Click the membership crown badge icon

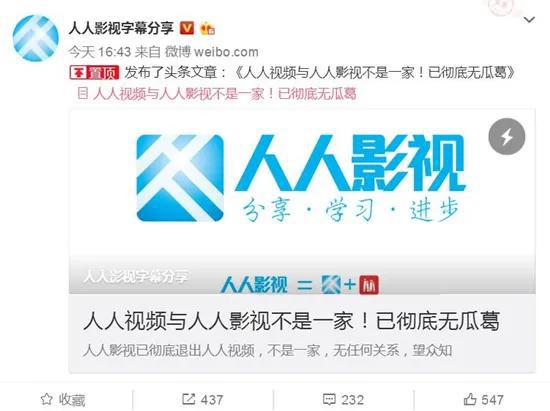coord(207,29)
